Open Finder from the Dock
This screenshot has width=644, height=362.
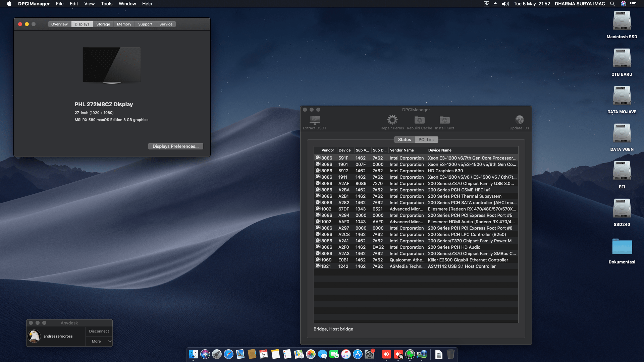[194, 354]
